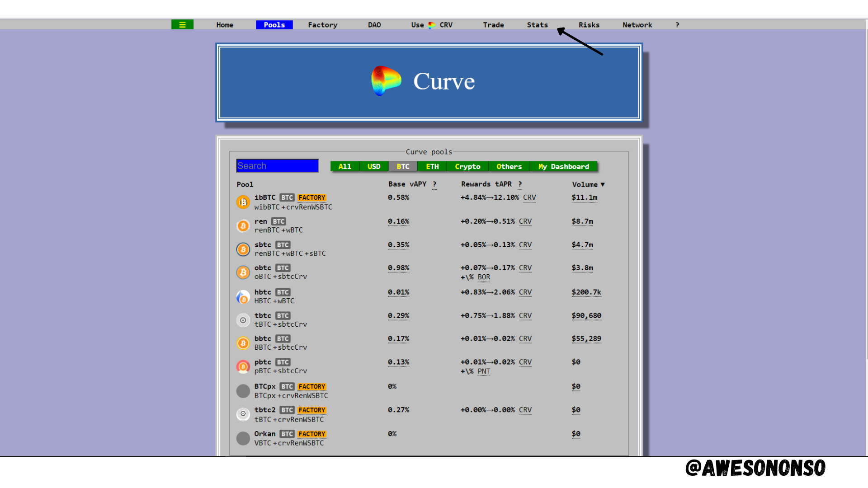The image size is (868, 488).
Task: Click the FACTORY badge on BTCpx
Action: (312, 387)
